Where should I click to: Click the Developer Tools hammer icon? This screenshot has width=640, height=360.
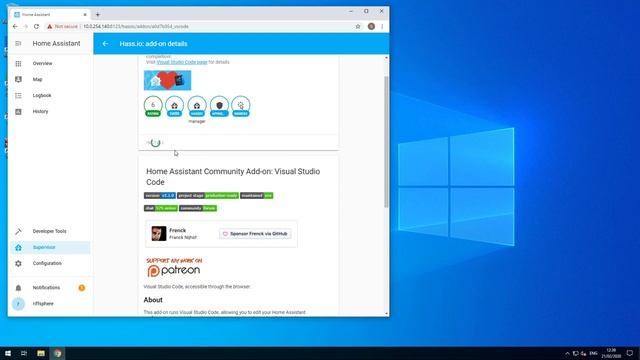pyautogui.click(x=18, y=231)
